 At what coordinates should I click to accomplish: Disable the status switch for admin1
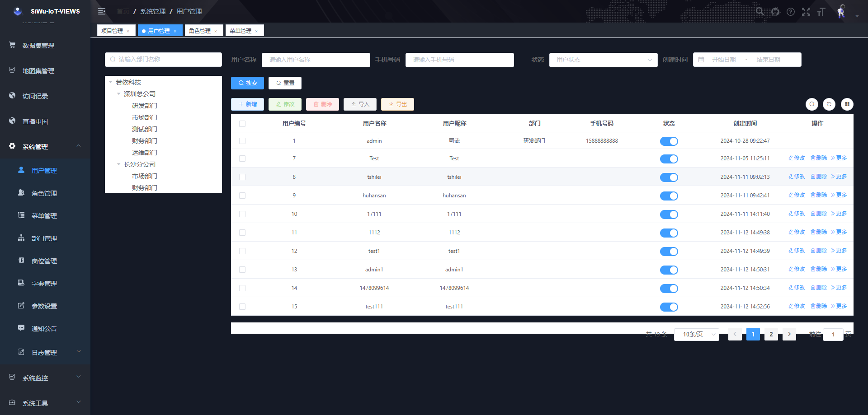(669, 270)
